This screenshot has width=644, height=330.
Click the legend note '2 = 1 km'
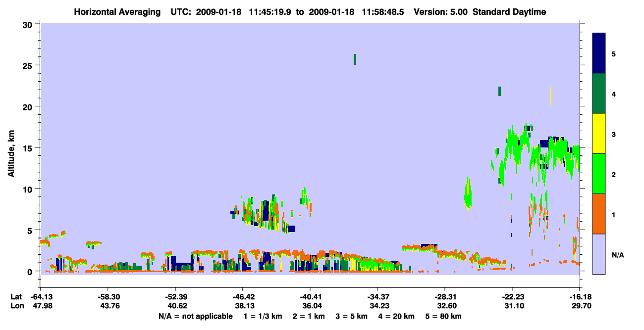pos(309,316)
